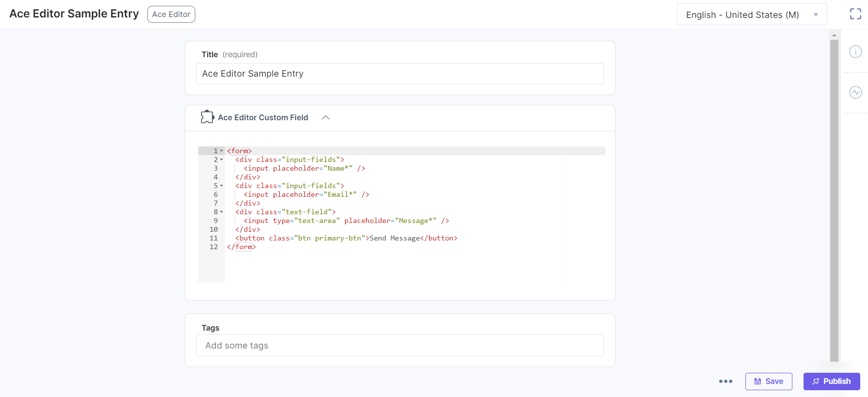The image size is (868, 397).
Task: Open the three-dots more options menu
Action: pyautogui.click(x=726, y=381)
